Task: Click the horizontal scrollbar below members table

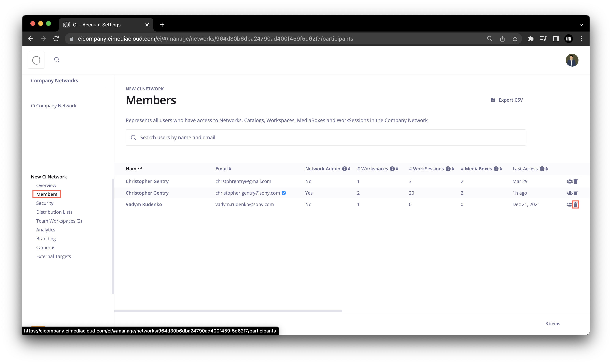Action: [228, 311]
